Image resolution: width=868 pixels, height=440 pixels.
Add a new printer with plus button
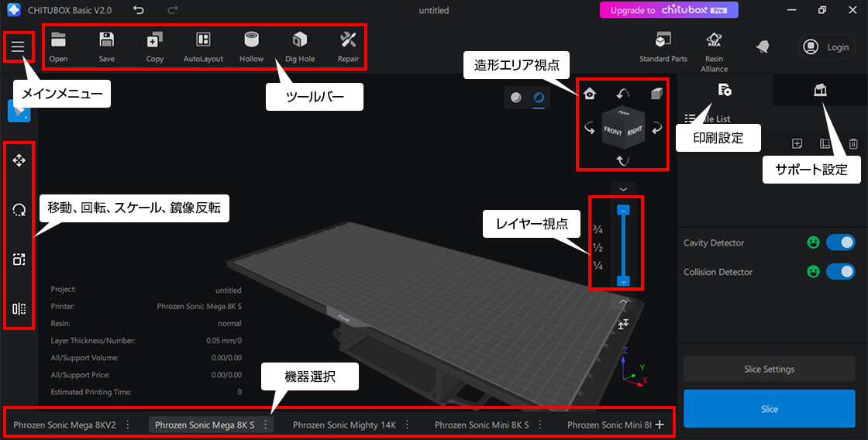coord(660,425)
